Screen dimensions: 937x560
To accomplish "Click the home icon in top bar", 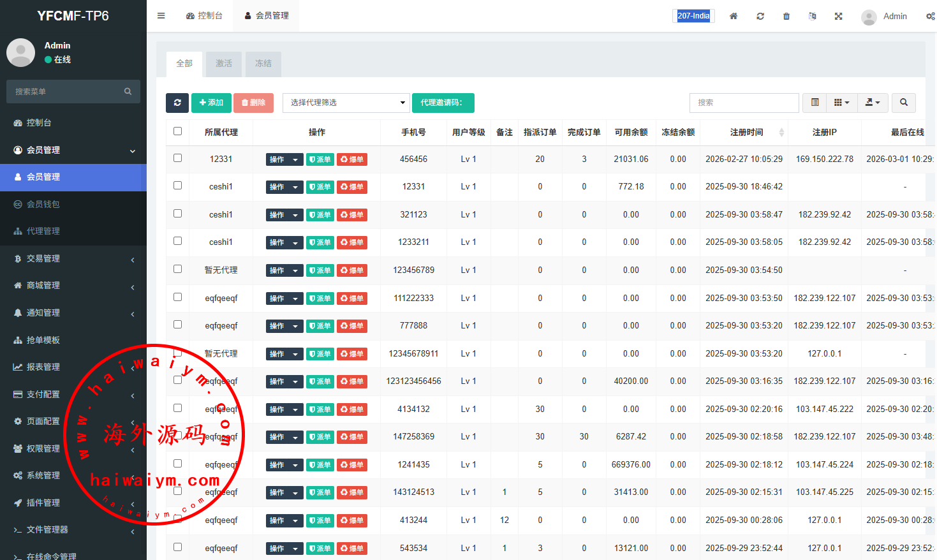I will (734, 16).
